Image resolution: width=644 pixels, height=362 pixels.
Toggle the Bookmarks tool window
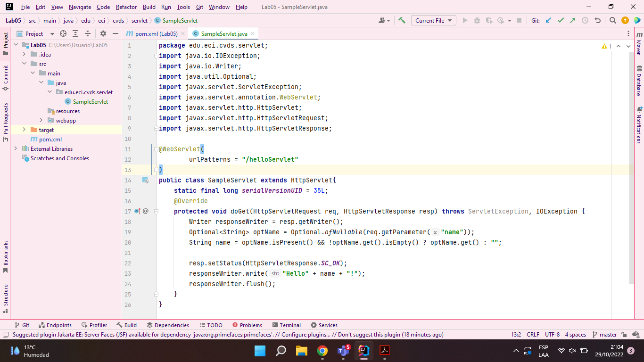(6, 257)
